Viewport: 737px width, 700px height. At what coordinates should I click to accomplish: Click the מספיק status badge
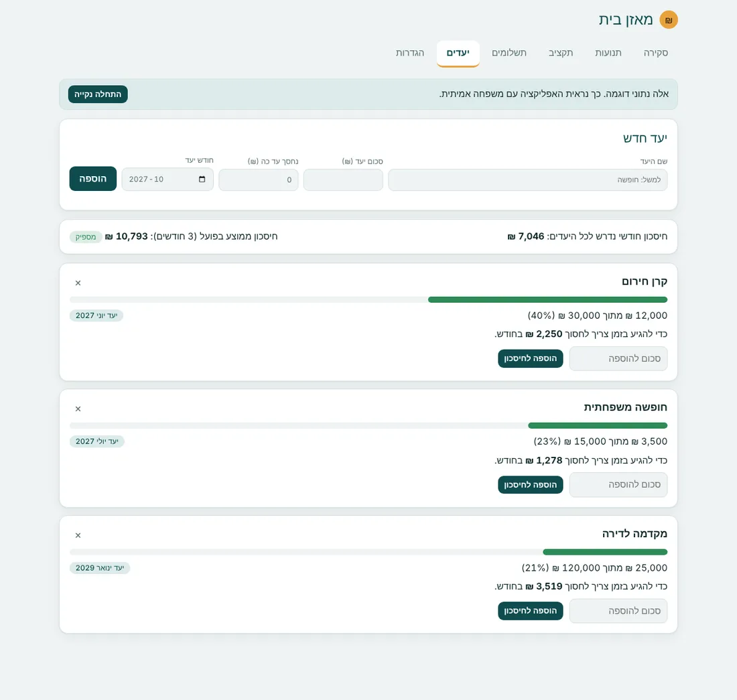[x=86, y=236]
